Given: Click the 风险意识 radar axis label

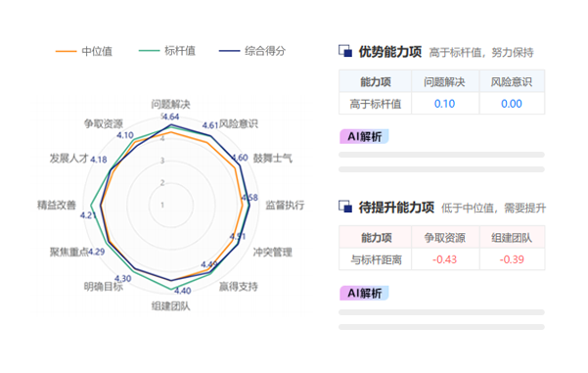Looking at the screenshot, I should pyautogui.click(x=239, y=123).
